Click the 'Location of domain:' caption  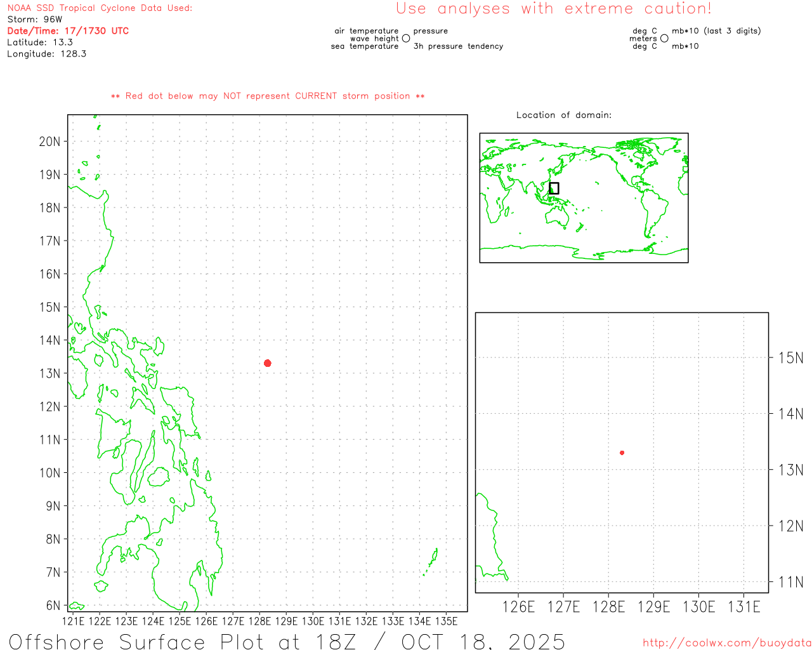tap(563, 115)
